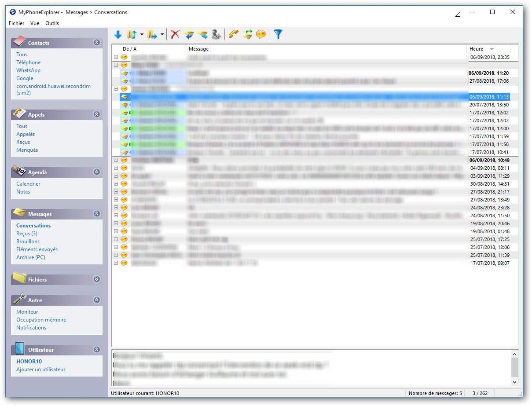Collapse the Contacts sidebar panel

point(96,43)
